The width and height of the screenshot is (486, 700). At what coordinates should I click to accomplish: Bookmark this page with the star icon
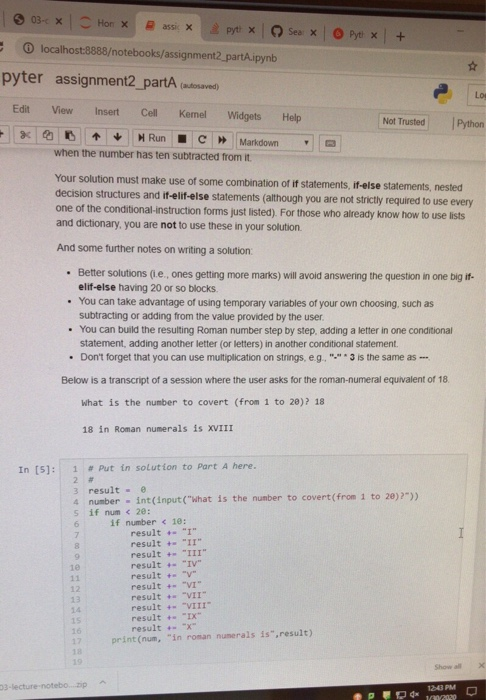point(473,67)
